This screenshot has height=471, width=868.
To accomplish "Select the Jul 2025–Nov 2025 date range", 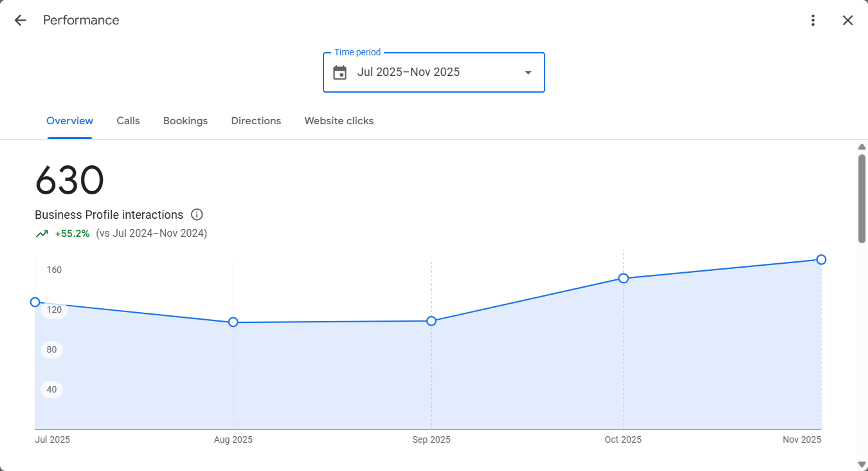I will [x=409, y=72].
